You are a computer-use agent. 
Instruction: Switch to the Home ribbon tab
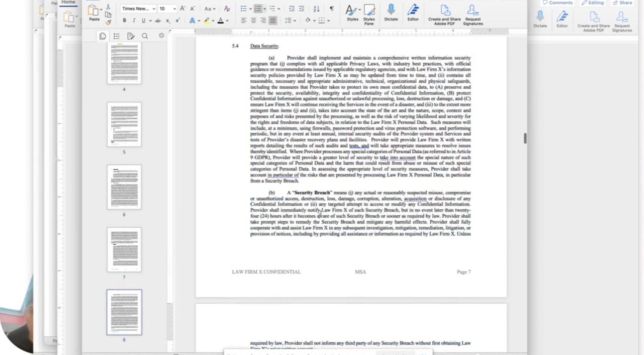tap(68, 2)
